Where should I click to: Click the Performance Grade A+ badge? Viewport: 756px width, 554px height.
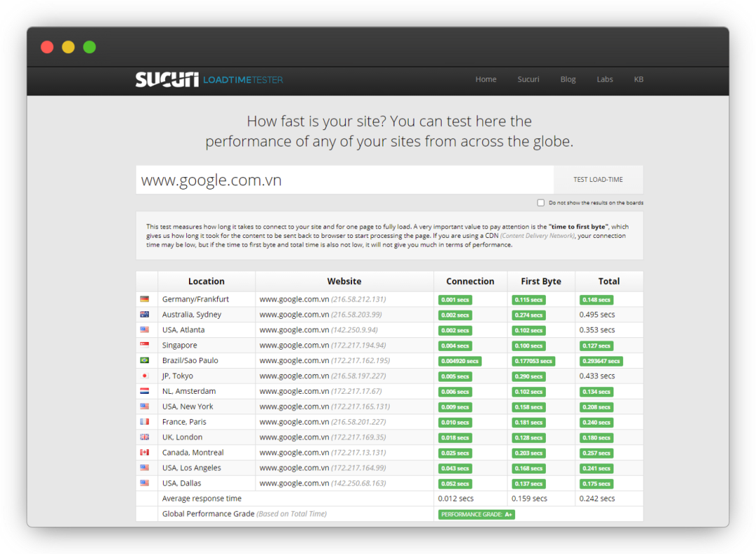click(x=477, y=515)
